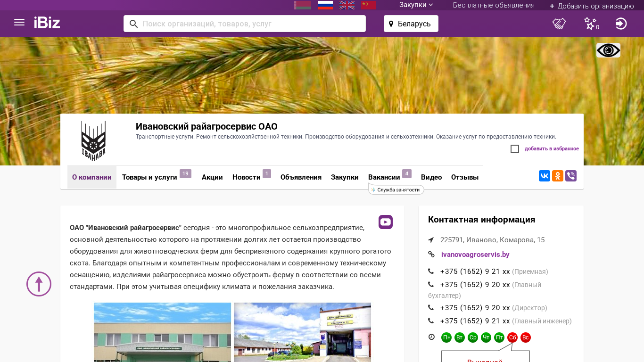Open the Закупки company tab

[x=345, y=177]
